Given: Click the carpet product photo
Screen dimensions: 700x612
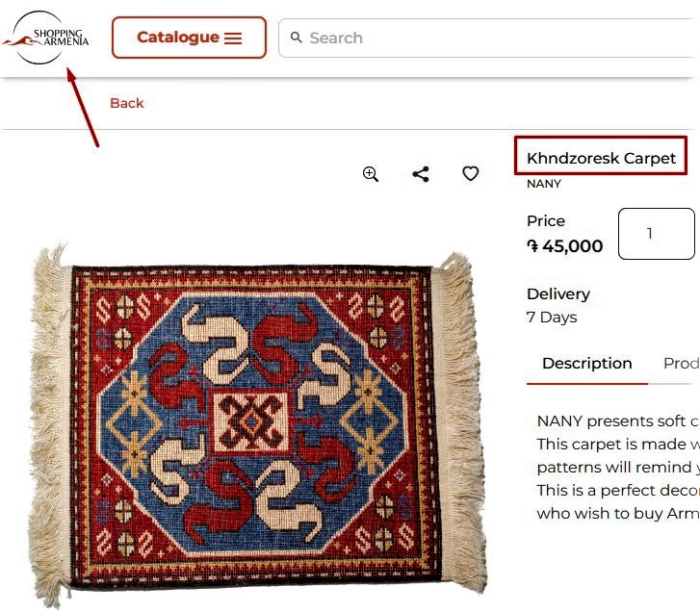Looking at the screenshot, I should coord(255,423).
